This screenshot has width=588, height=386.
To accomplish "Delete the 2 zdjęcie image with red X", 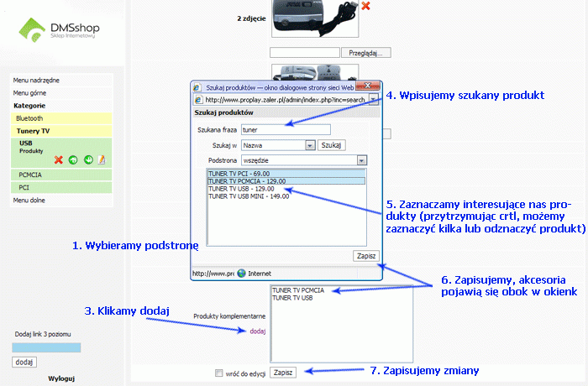I will tap(365, 6).
